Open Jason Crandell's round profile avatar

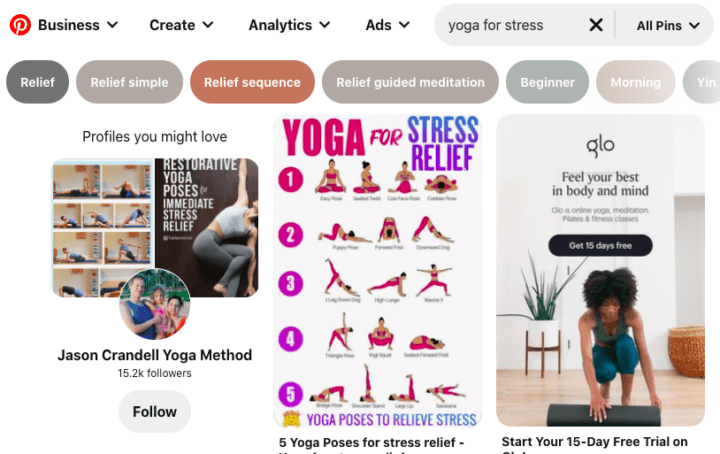point(155,304)
